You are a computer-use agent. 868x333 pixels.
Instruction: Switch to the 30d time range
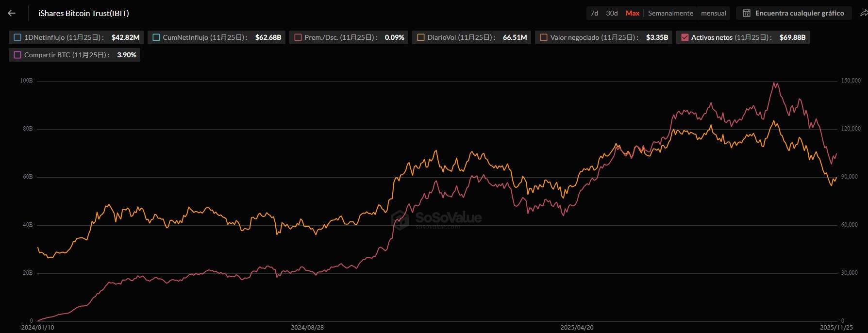point(612,13)
